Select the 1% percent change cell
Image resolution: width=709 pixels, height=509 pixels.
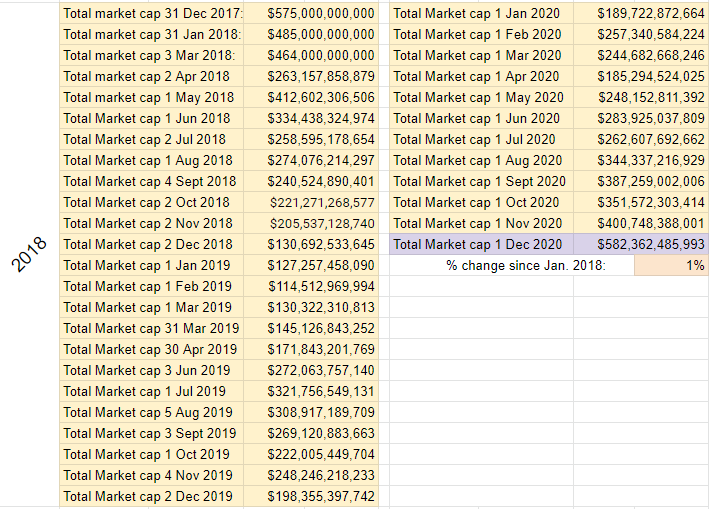pos(671,265)
